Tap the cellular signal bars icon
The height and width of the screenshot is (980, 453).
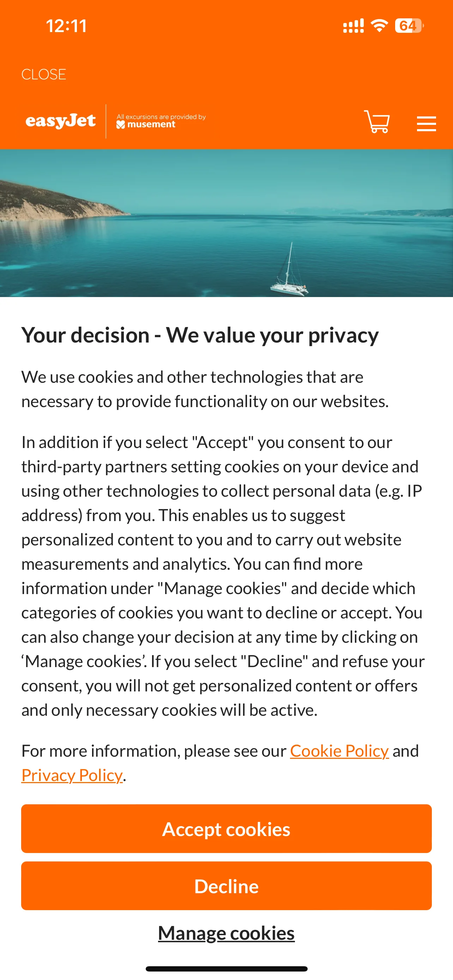[353, 26]
